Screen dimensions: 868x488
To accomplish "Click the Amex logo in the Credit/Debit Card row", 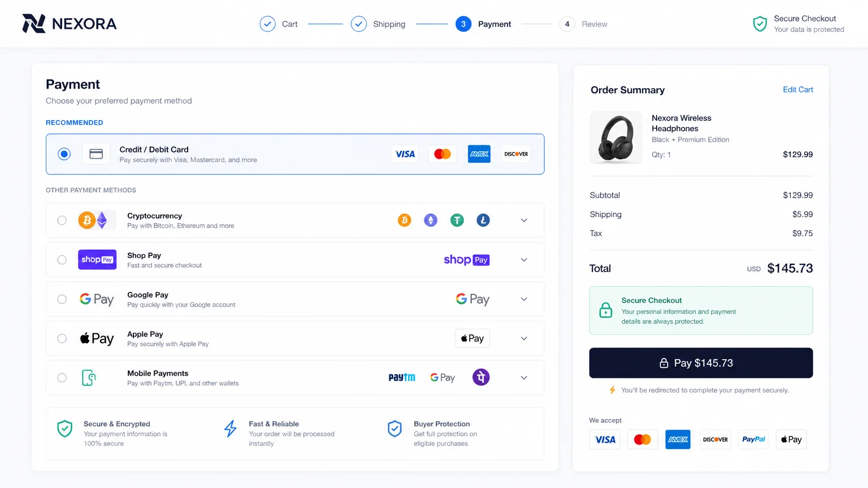I will [479, 154].
